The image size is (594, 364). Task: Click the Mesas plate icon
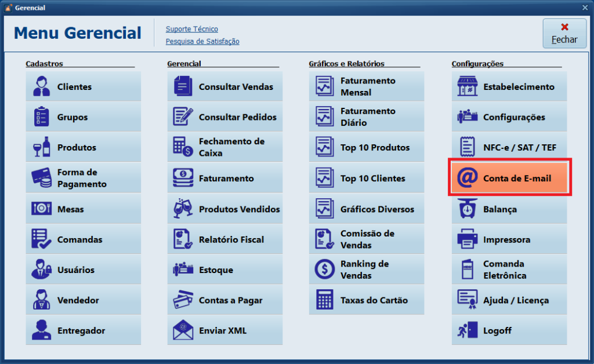(41, 209)
